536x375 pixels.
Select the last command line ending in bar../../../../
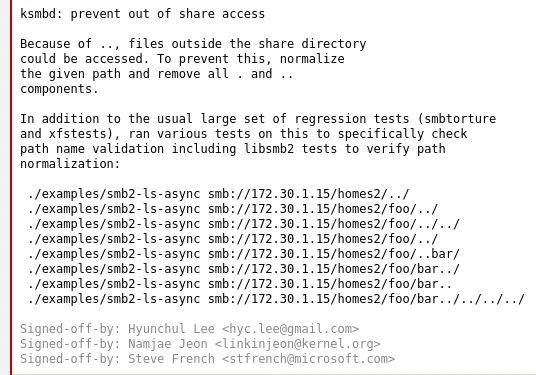[x=276, y=299]
